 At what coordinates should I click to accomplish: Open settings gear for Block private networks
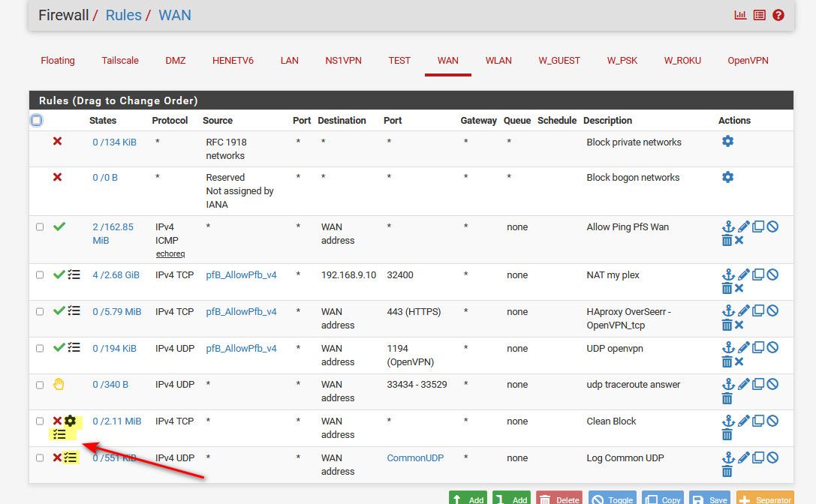tap(727, 141)
